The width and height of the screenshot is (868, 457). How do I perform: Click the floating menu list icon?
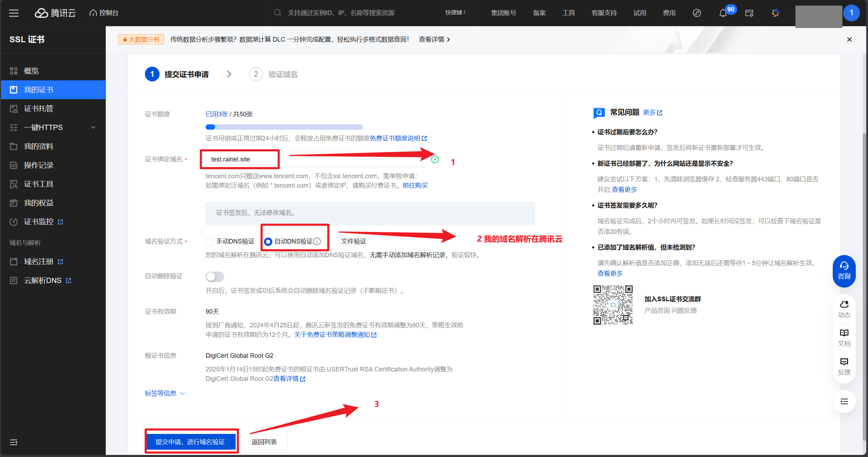tap(844, 401)
